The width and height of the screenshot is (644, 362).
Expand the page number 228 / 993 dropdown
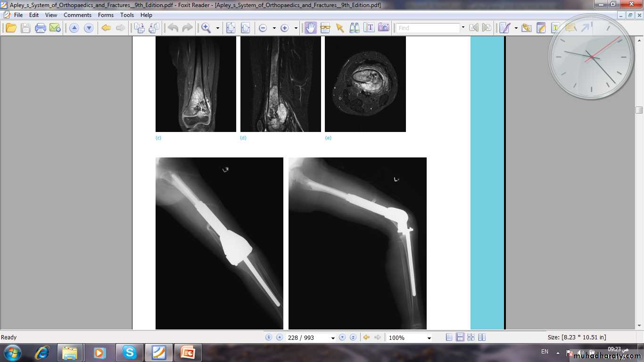pyautogui.click(x=333, y=338)
